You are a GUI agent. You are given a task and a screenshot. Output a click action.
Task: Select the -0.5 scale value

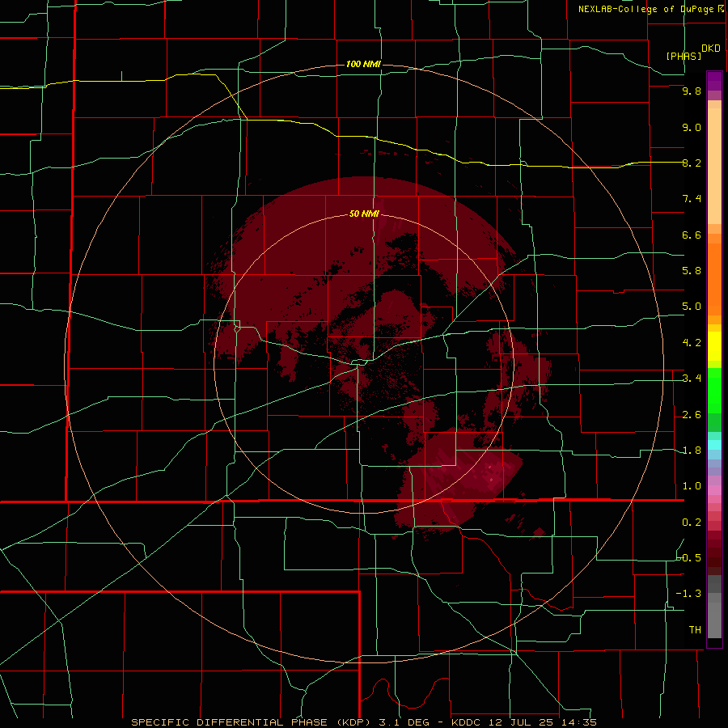click(689, 558)
